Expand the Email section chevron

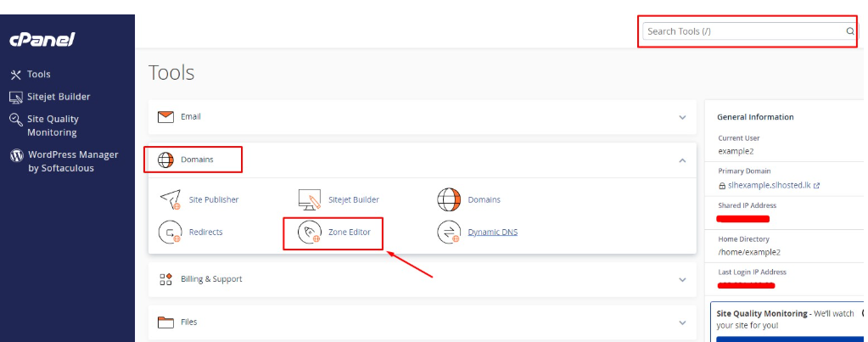682,117
